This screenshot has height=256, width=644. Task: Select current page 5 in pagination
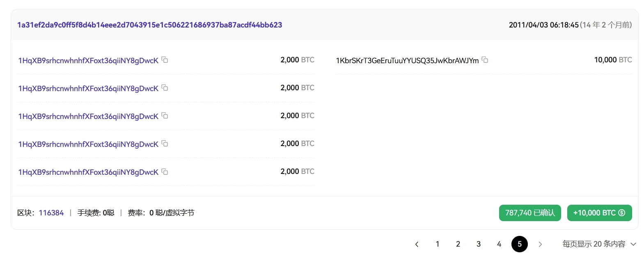click(x=520, y=244)
